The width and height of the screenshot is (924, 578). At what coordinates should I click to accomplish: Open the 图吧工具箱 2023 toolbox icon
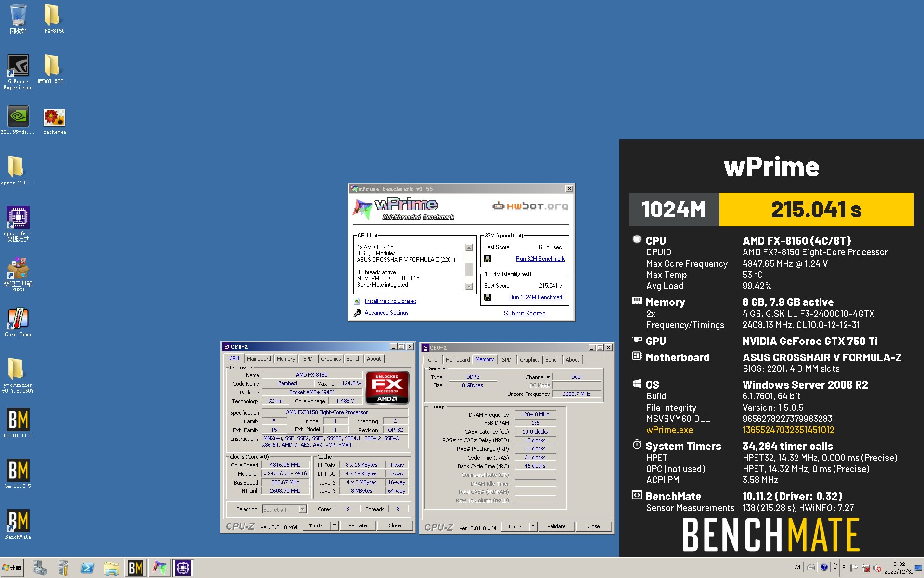pyautogui.click(x=18, y=275)
